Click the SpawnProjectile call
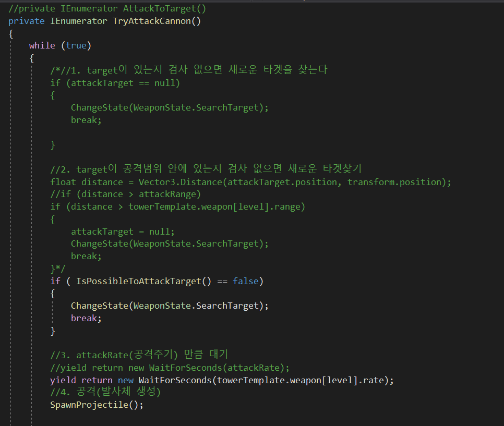Image resolution: width=504 pixels, height=426 pixels. (97, 405)
